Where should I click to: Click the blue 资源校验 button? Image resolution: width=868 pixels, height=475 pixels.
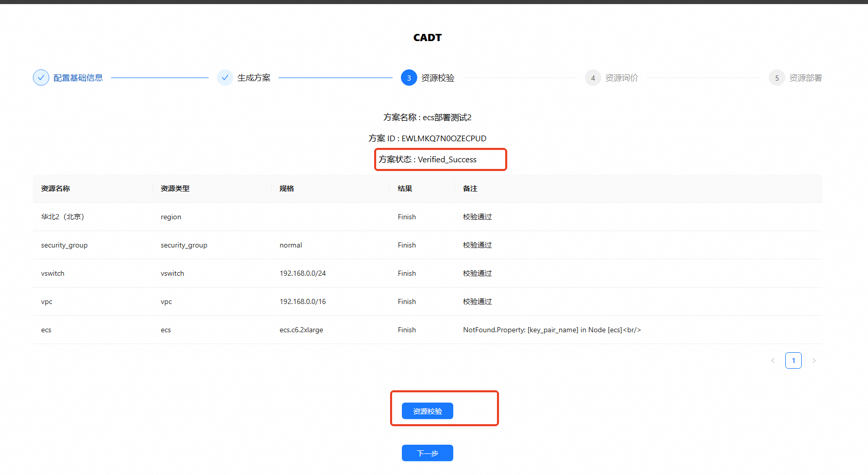click(x=428, y=411)
